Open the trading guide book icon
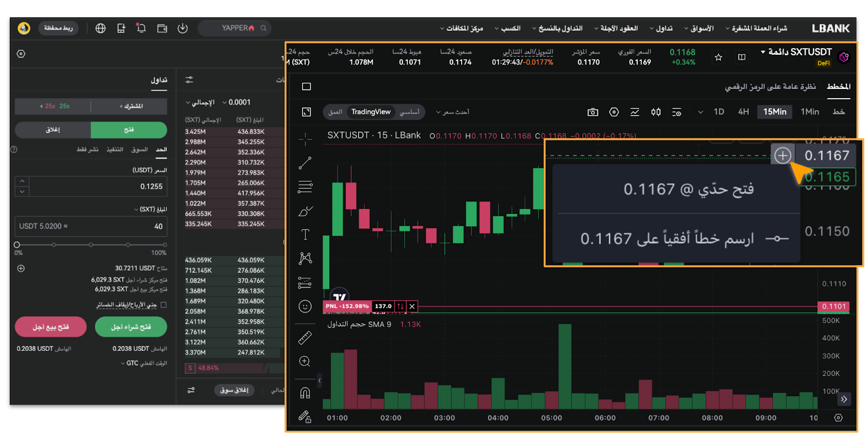This screenshot has width=868, height=439. pos(742,57)
